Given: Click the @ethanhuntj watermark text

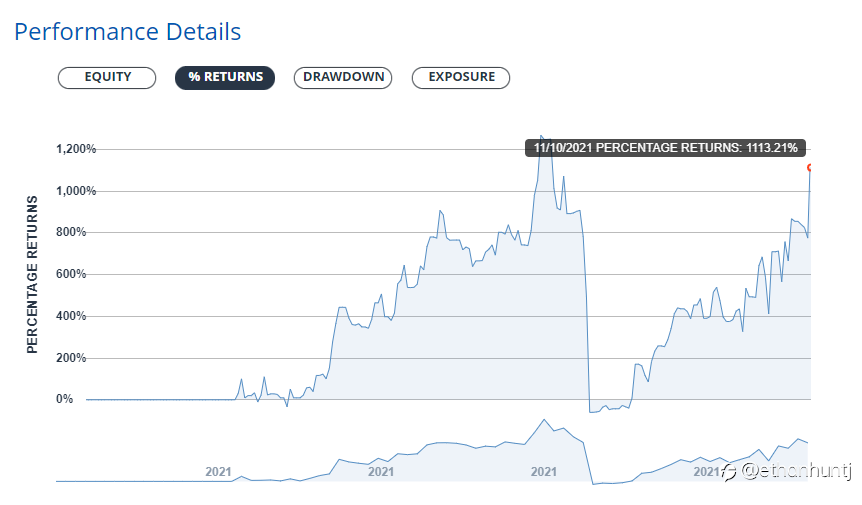Looking at the screenshot, I should pyautogui.click(x=796, y=471).
